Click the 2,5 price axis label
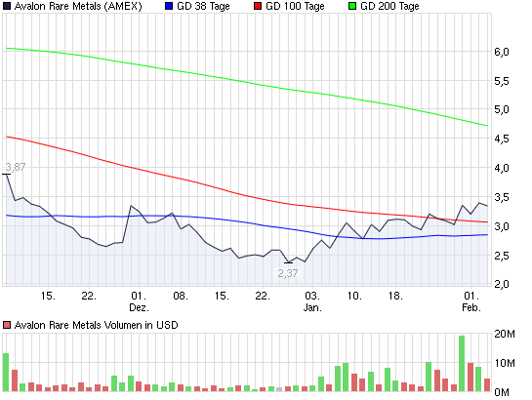This screenshot has width=532, height=400. pos(502,256)
